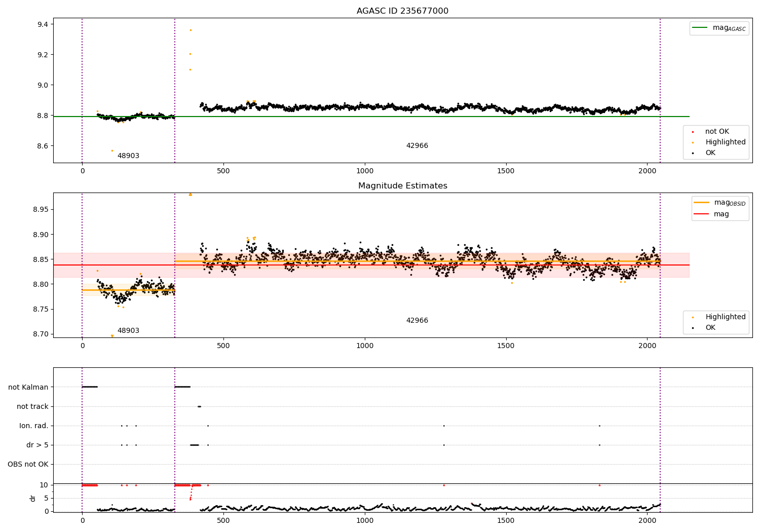Click obsid label 48903 in top plot
This screenshot has height=532, width=760.
click(x=128, y=156)
